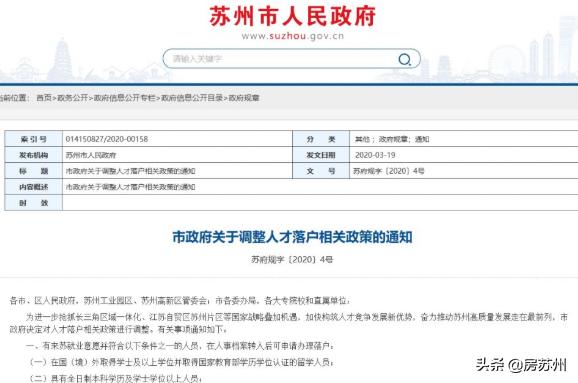Open the 首页 breadcrumb link
578x383 pixels.
click(x=44, y=98)
